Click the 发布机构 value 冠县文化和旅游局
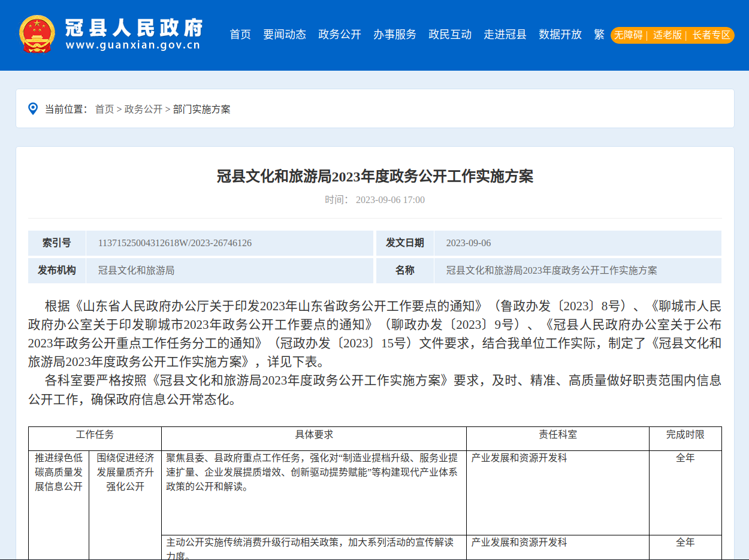This screenshot has height=560, width=749. [x=137, y=271]
